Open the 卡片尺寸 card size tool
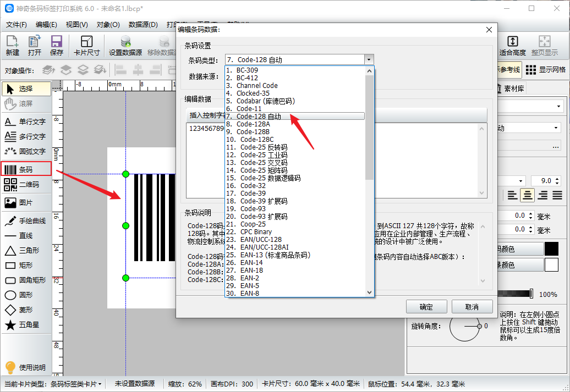This screenshot has width=570, height=392. tap(86, 46)
